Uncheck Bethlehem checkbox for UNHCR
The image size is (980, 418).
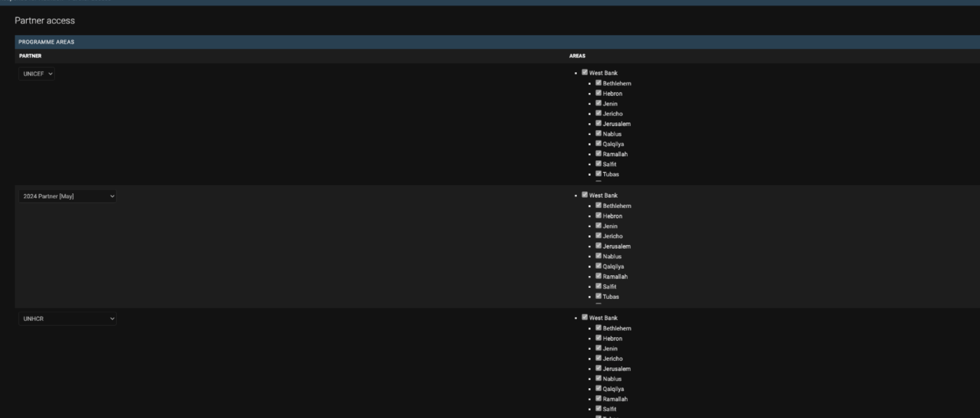(x=598, y=328)
